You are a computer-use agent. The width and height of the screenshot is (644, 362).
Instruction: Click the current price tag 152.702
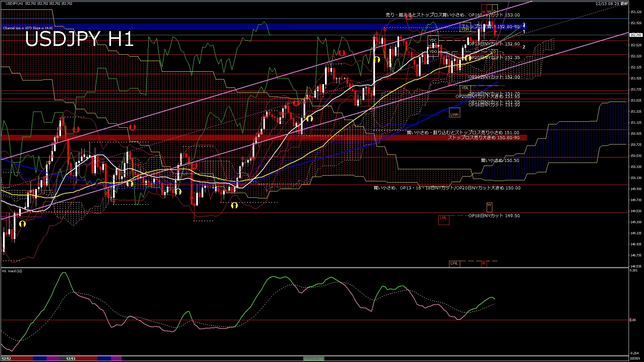[x=636, y=35]
